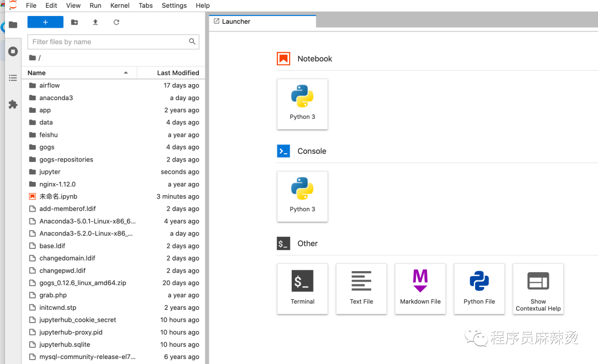Open the Kernel menu
The width and height of the screenshot is (598, 364).
click(x=120, y=6)
